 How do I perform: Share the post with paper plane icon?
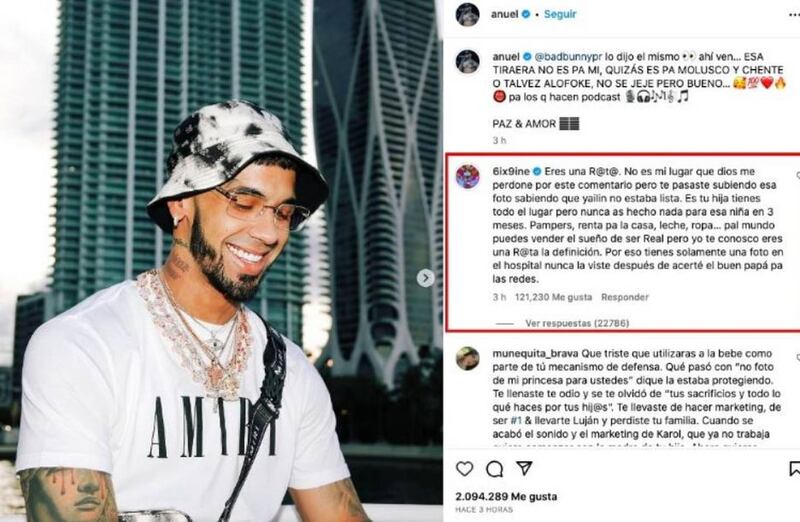coord(524,468)
